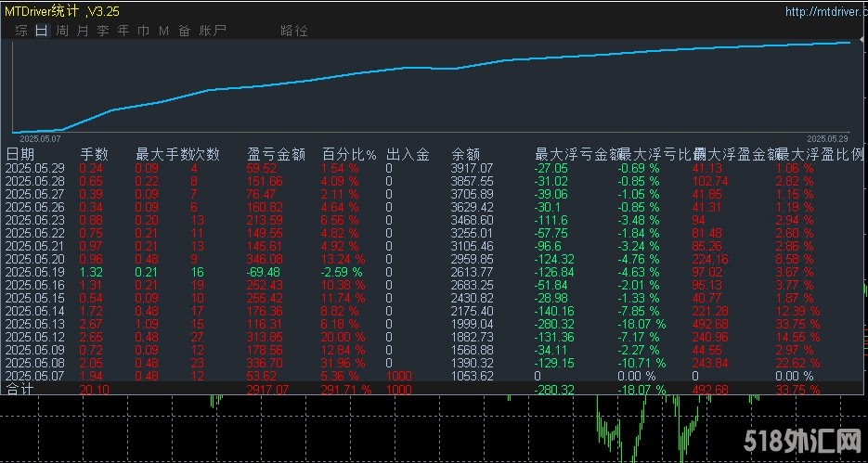Select the 2025.05.22 date cell
The width and height of the screenshot is (868, 463).
click(x=34, y=234)
